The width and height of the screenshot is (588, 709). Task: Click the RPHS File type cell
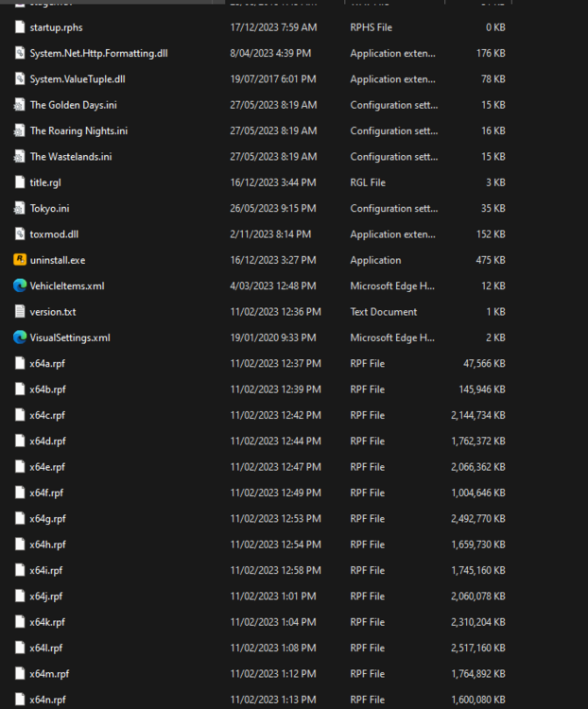click(x=371, y=27)
